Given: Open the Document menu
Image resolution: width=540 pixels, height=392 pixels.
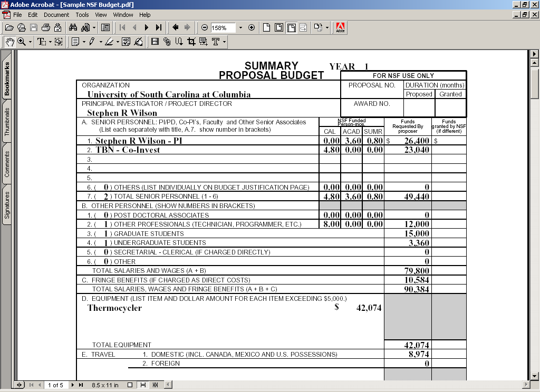Looking at the screenshot, I should (x=56, y=15).
